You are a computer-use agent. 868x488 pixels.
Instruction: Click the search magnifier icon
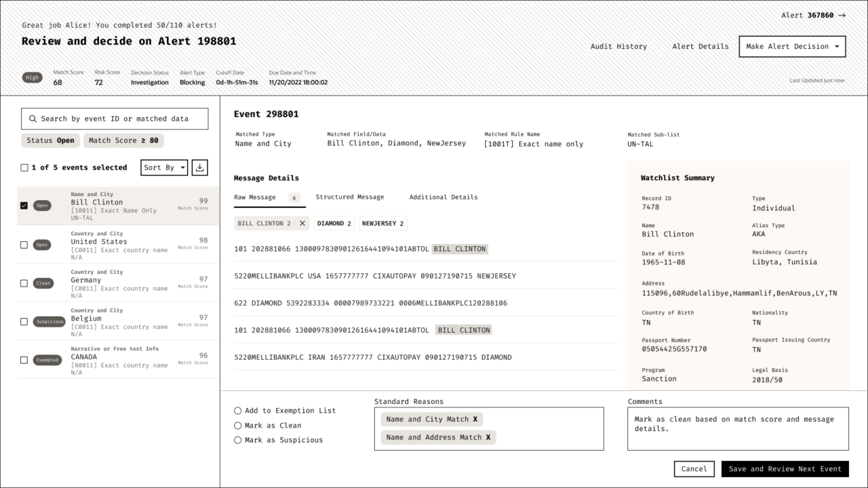pos(33,119)
